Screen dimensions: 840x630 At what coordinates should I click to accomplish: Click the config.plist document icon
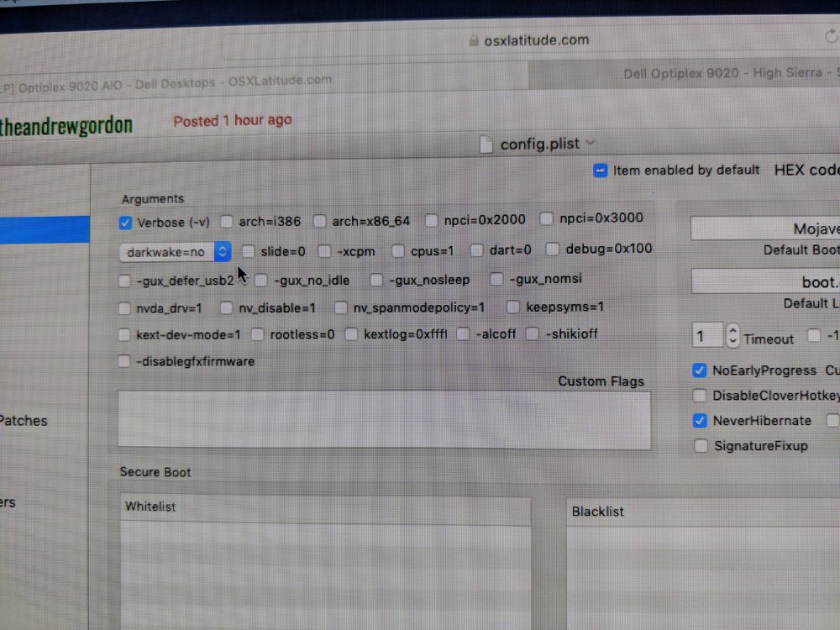click(486, 144)
